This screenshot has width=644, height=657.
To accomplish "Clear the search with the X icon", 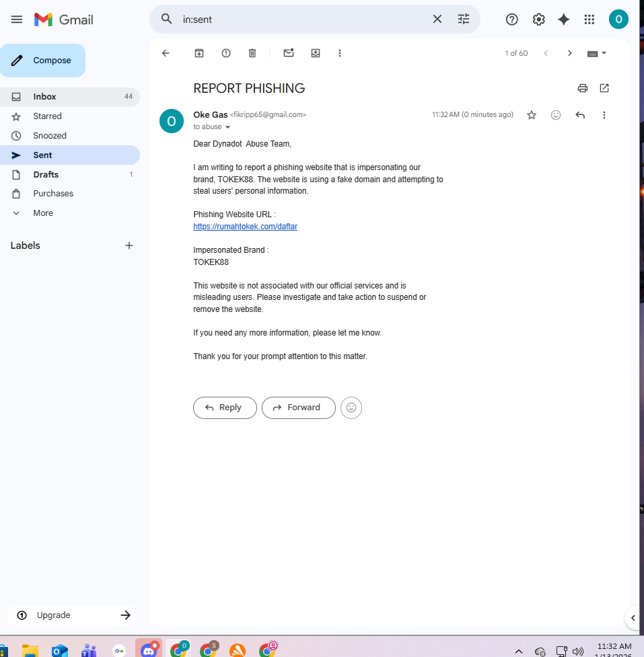I will (437, 19).
